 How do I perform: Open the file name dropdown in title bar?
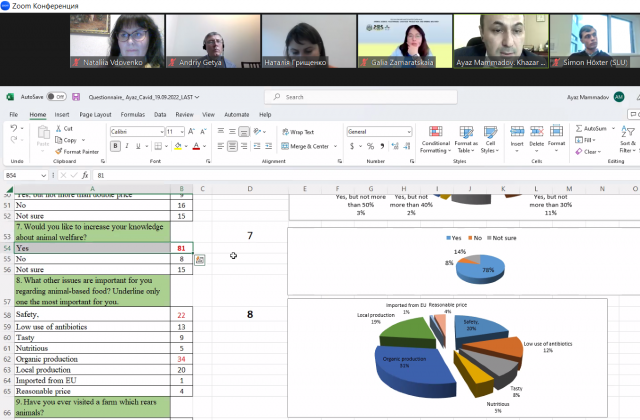click(197, 97)
